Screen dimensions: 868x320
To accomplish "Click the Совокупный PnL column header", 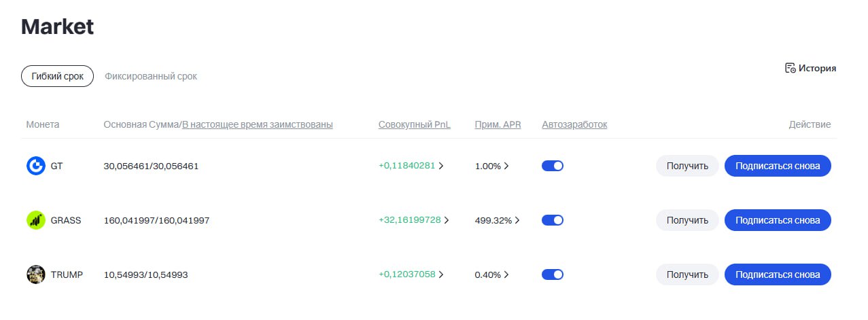I will click(415, 124).
